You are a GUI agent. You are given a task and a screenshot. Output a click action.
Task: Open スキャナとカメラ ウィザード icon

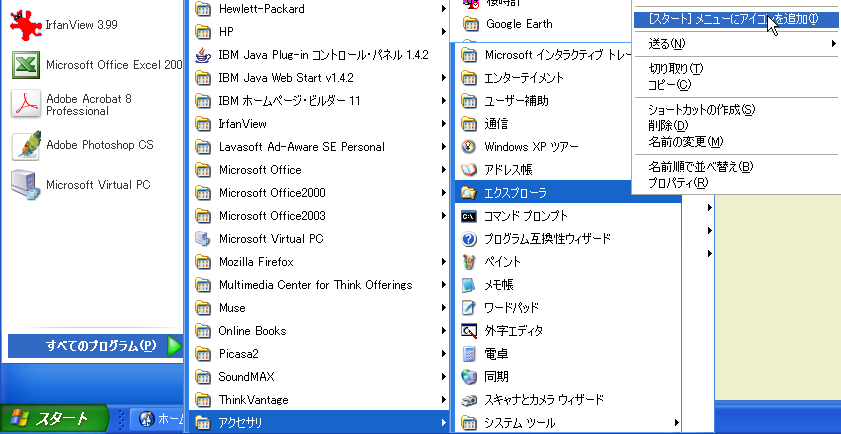point(469,400)
